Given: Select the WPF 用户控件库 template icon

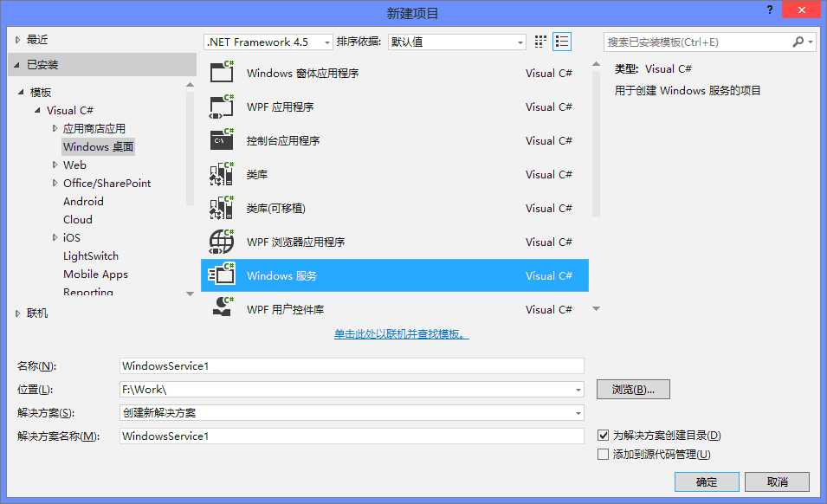Looking at the screenshot, I should 222,308.
